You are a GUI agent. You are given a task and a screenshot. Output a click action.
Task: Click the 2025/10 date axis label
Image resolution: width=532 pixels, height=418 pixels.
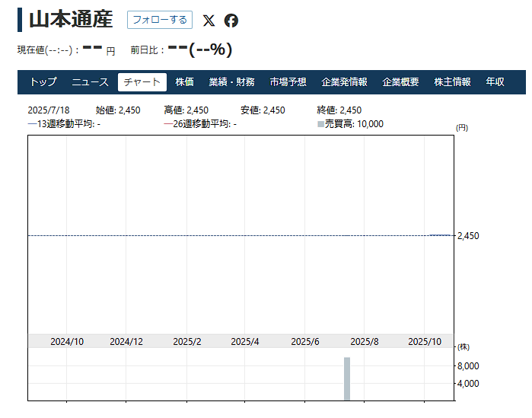[425, 341]
